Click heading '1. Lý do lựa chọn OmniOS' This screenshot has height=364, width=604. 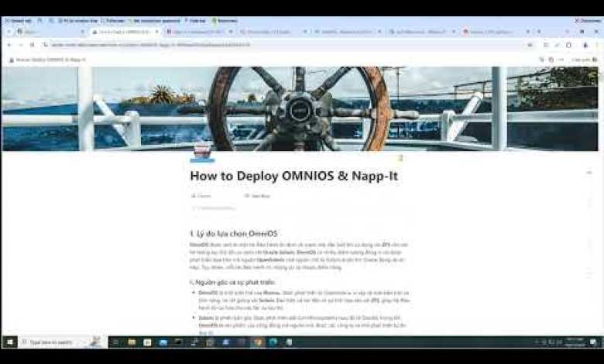[x=233, y=234]
